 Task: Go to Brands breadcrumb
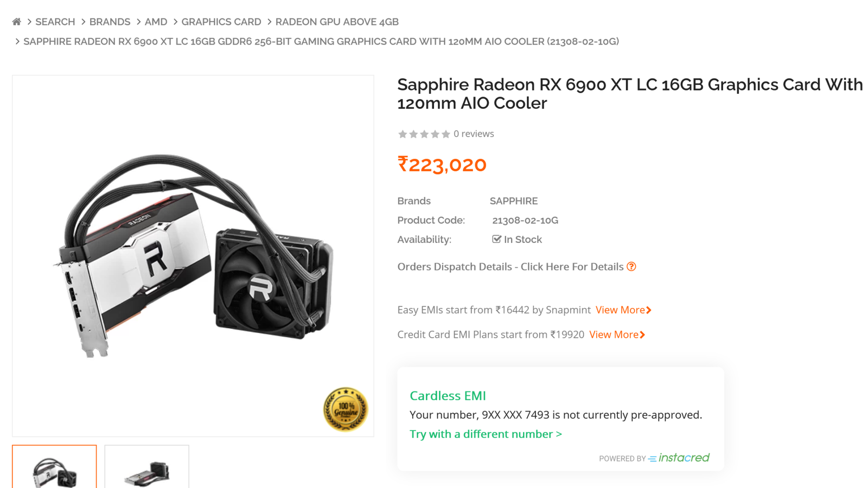[x=110, y=22]
